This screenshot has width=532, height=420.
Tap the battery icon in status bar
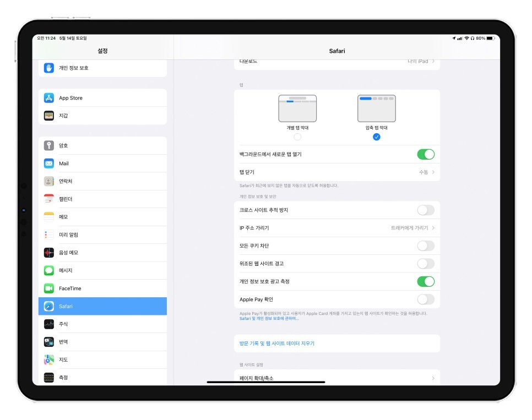point(491,39)
